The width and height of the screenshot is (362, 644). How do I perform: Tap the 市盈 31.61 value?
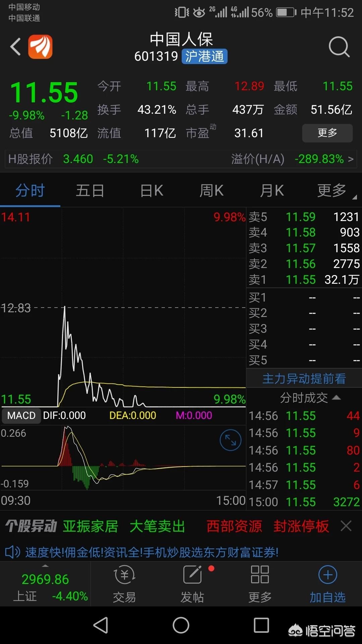tap(249, 133)
